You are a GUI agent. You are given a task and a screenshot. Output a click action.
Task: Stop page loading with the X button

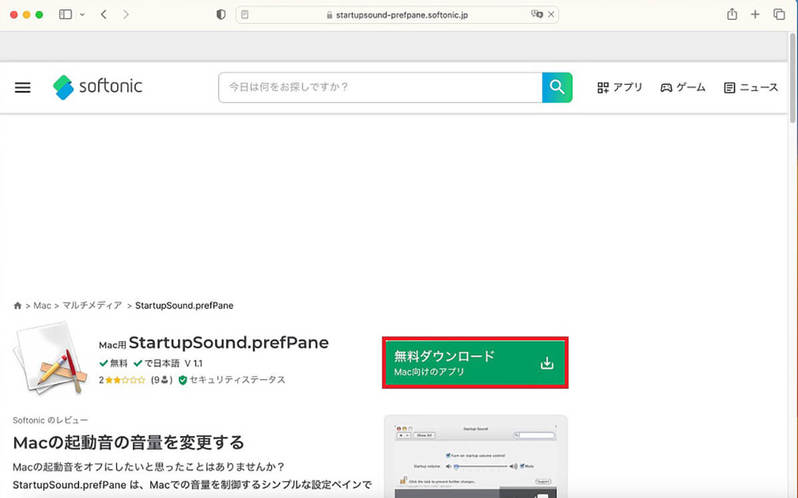click(551, 15)
